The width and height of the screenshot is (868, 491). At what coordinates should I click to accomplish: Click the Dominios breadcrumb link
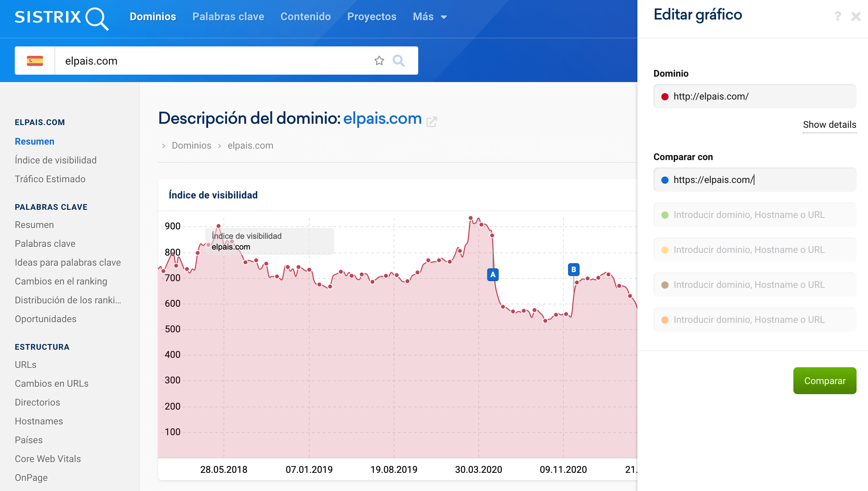click(191, 146)
